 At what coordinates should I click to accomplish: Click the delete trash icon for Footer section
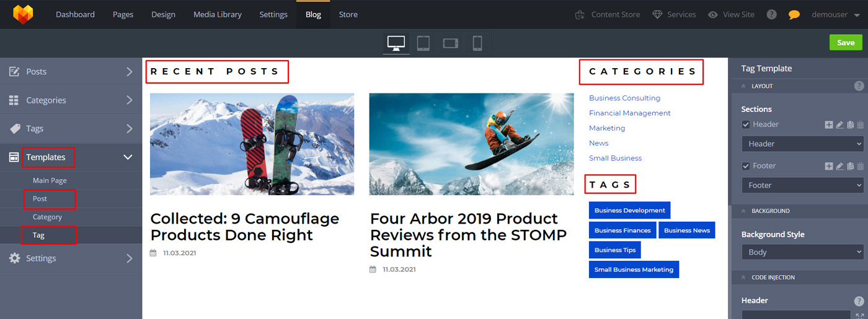pos(860,166)
